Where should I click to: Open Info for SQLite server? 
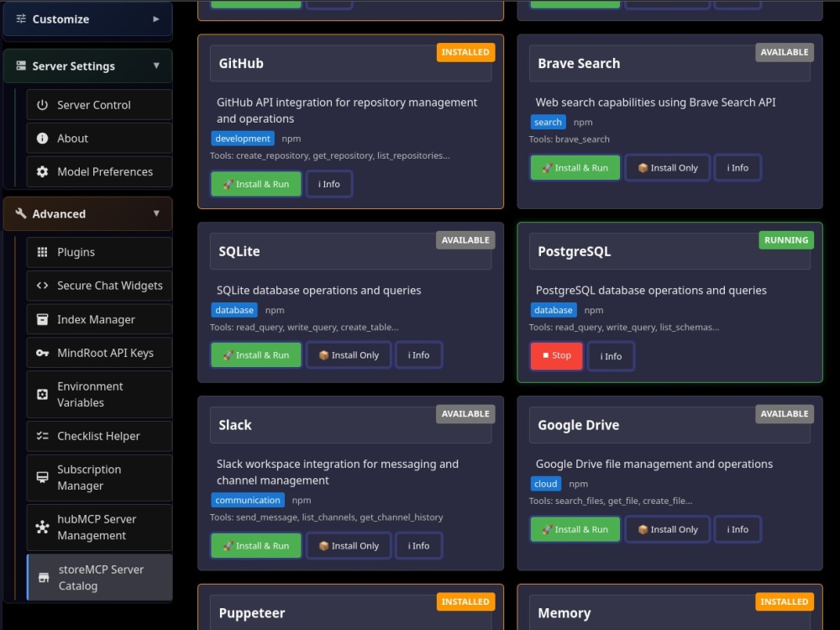click(x=419, y=355)
